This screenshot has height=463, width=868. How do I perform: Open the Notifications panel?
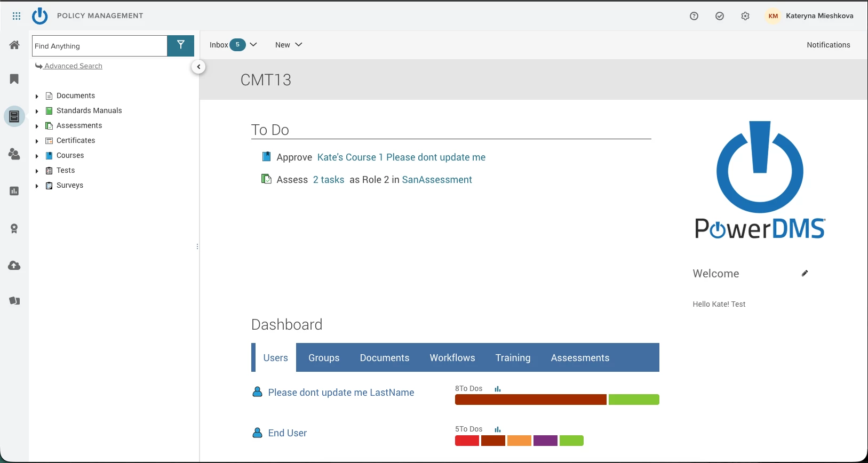click(x=829, y=45)
